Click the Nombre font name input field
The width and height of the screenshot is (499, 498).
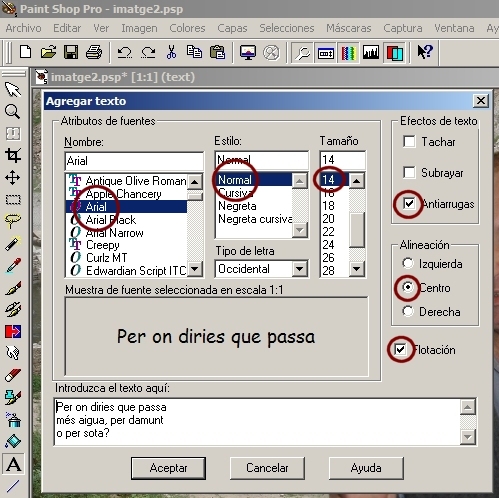click(x=134, y=161)
